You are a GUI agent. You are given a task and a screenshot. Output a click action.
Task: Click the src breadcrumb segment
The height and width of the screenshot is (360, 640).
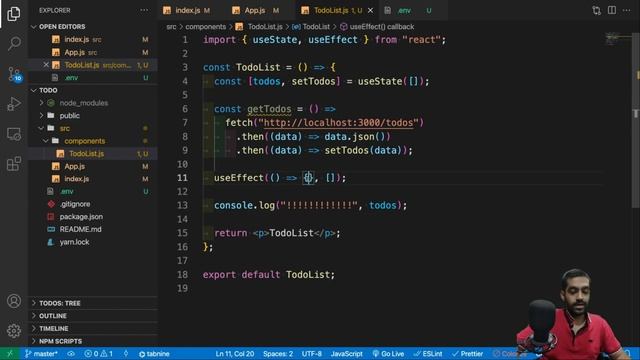(x=171, y=27)
